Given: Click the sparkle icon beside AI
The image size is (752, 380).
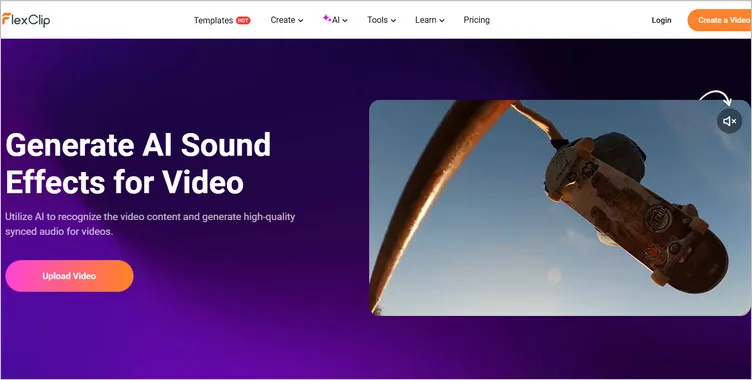Looking at the screenshot, I should click(x=327, y=18).
